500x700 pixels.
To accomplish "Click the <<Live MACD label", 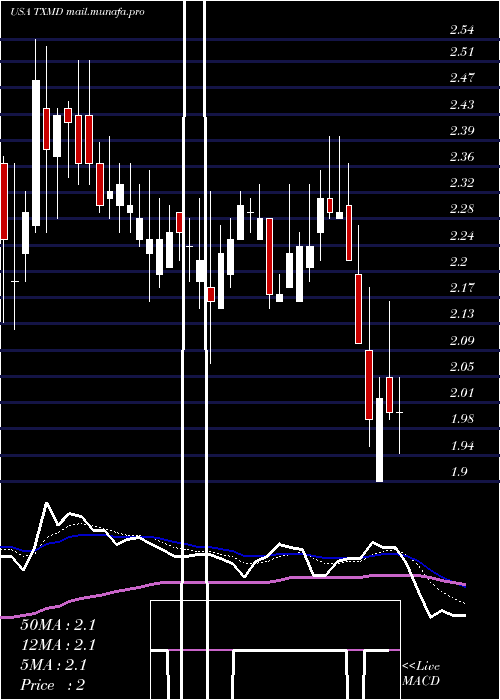I will click(421, 674).
